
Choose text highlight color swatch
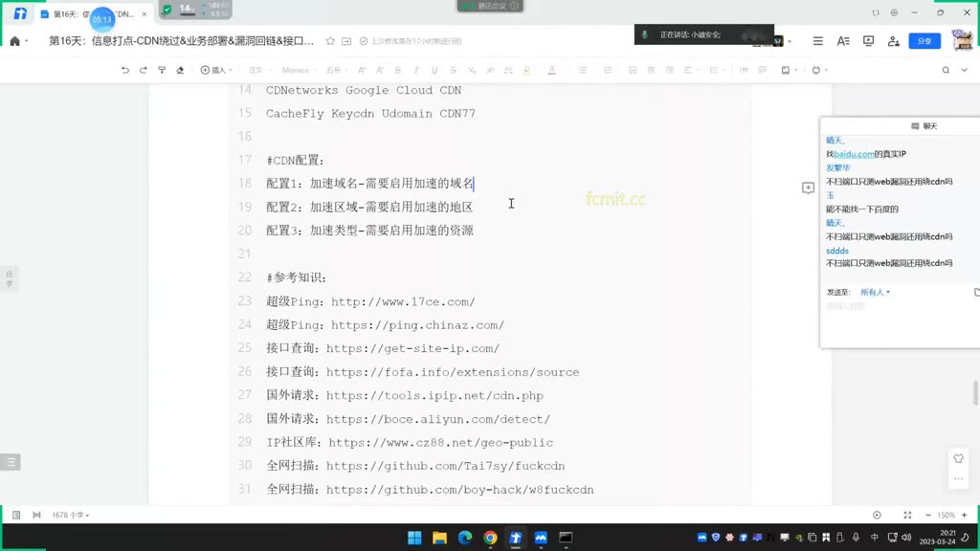pyautogui.click(x=527, y=70)
